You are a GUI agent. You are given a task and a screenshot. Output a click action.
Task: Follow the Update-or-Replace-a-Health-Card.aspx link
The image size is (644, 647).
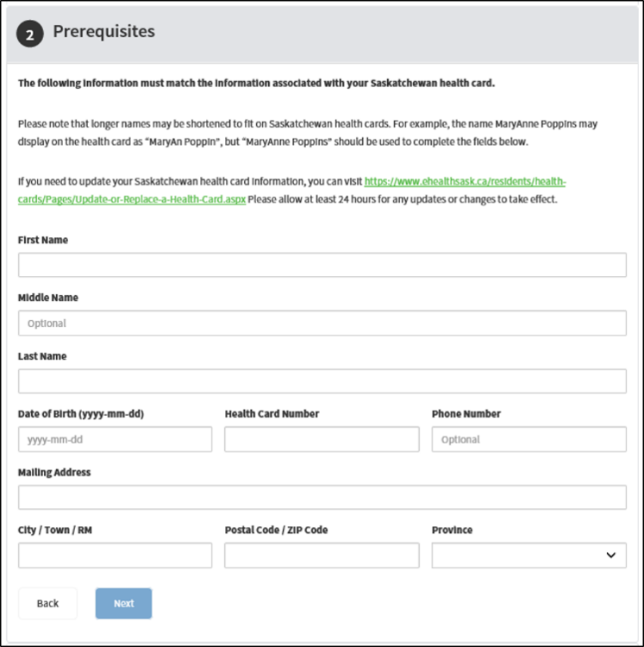[132, 199]
